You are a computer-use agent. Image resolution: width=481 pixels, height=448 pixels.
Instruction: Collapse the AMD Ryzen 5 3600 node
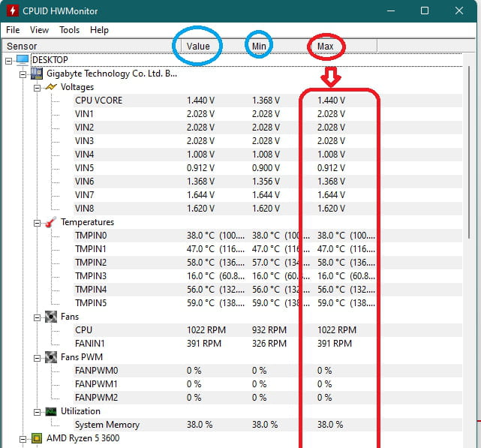(x=23, y=440)
